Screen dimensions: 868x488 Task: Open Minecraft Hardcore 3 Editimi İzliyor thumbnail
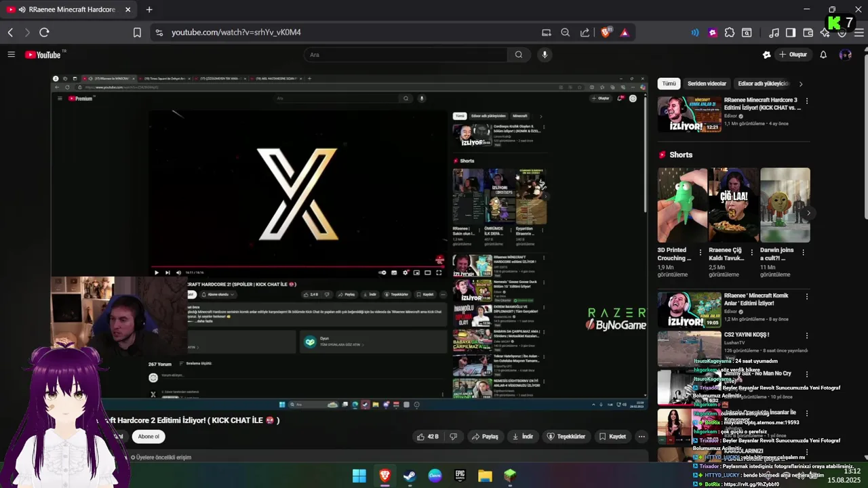(689, 114)
